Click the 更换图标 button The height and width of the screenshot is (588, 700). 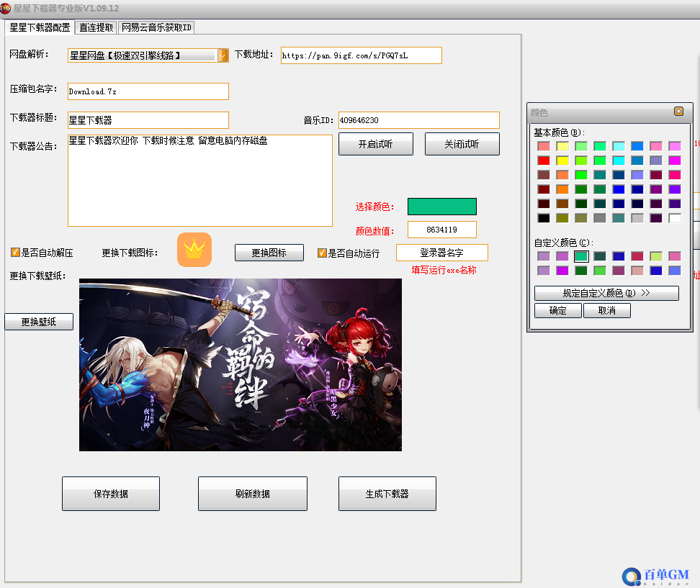pyautogui.click(x=269, y=253)
